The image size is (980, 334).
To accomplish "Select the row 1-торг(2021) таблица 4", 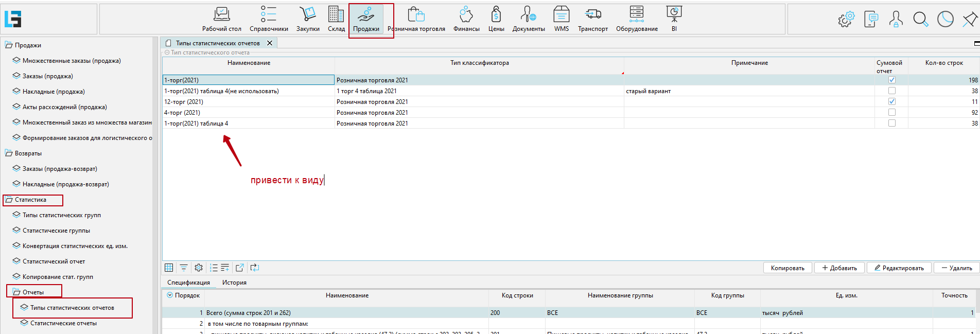I will 248,124.
